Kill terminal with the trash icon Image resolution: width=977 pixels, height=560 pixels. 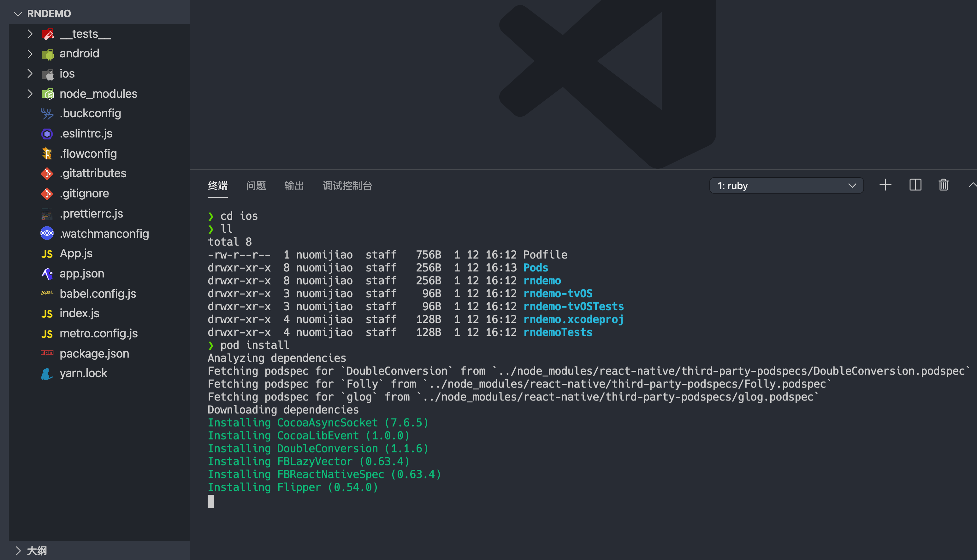pos(944,185)
